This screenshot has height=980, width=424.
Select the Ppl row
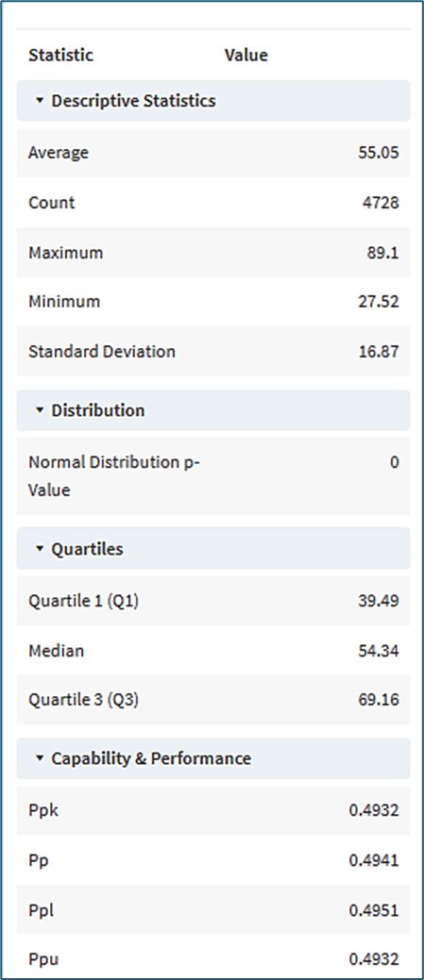(213, 910)
